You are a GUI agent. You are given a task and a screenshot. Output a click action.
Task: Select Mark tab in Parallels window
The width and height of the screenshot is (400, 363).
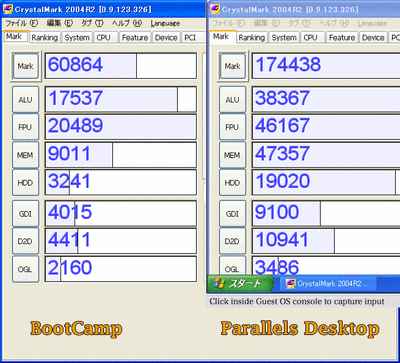coord(223,36)
